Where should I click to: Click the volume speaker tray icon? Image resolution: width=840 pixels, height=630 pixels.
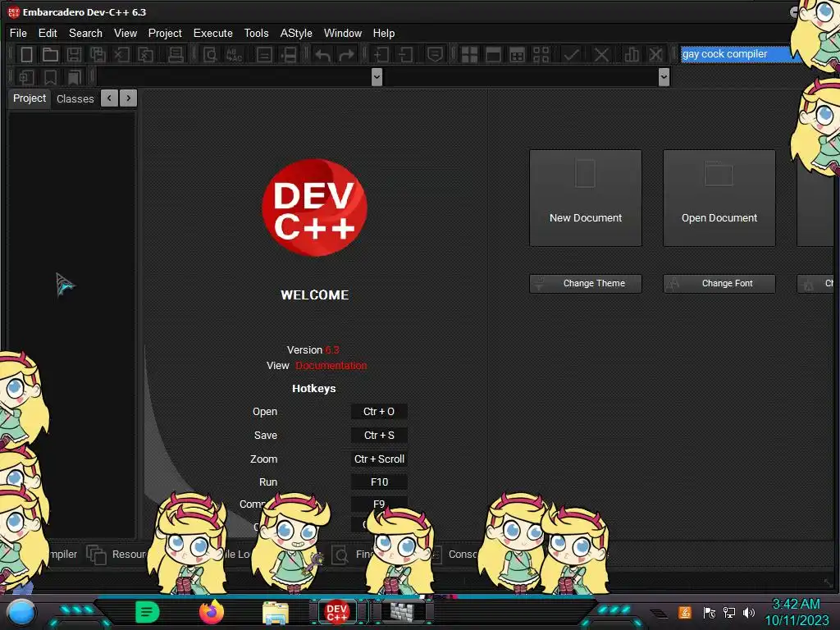(x=748, y=612)
